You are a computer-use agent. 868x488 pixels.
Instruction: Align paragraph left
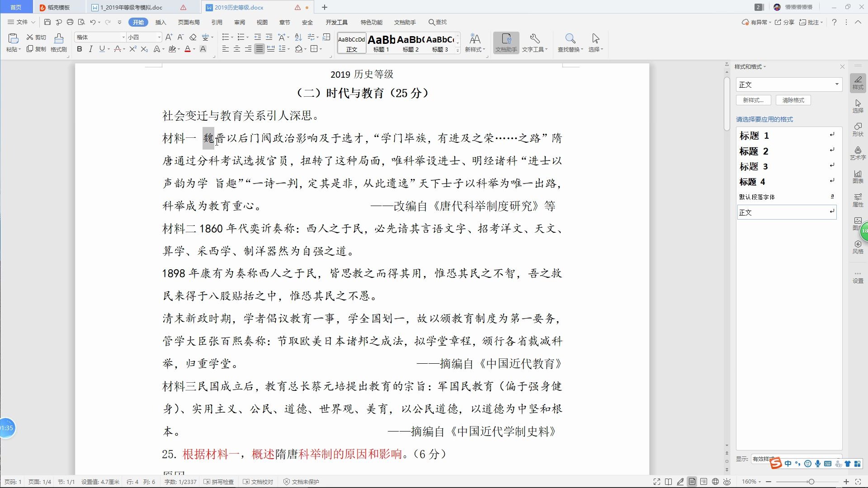pos(226,49)
